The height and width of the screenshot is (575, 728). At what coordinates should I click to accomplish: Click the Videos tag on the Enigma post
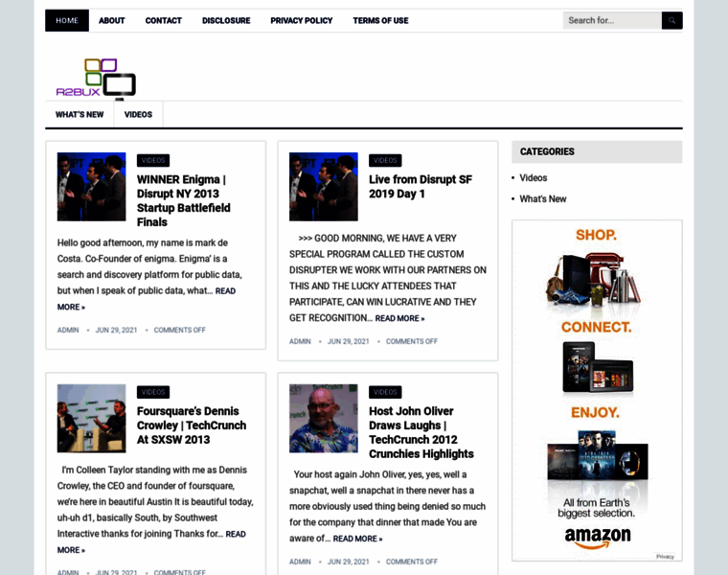(153, 160)
